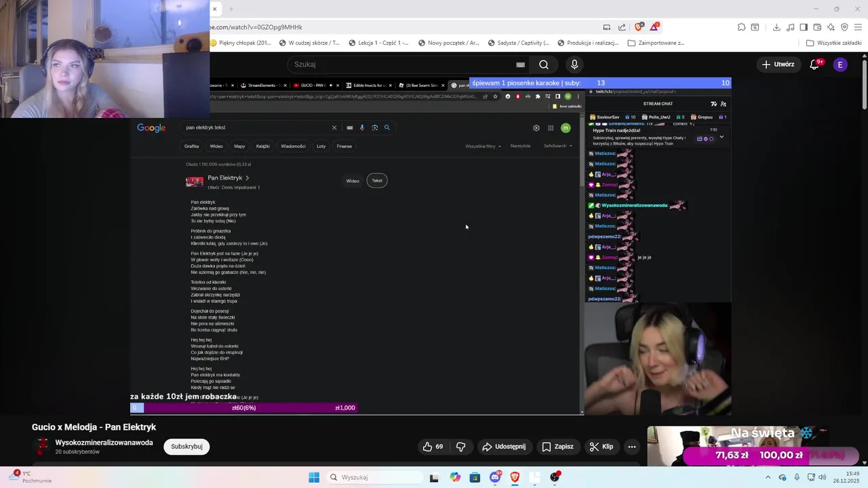Screen dimensions: 868x488
Task: Click the '20 subskrybentów' text
Action: point(77,452)
